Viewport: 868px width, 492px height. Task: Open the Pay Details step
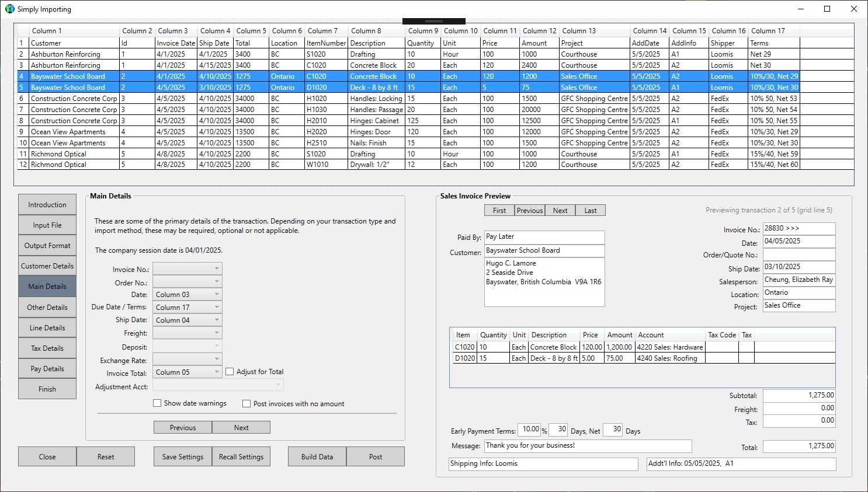[47, 369]
